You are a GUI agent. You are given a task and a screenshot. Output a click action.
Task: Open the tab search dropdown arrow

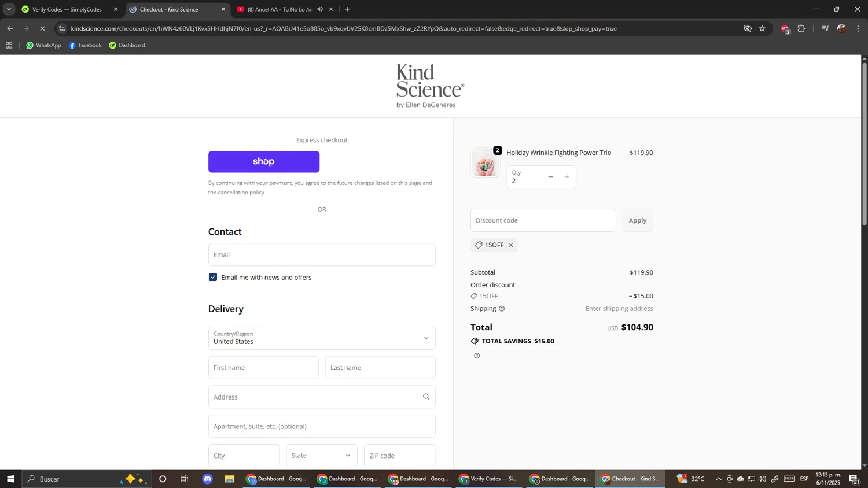(x=9, y=9)
